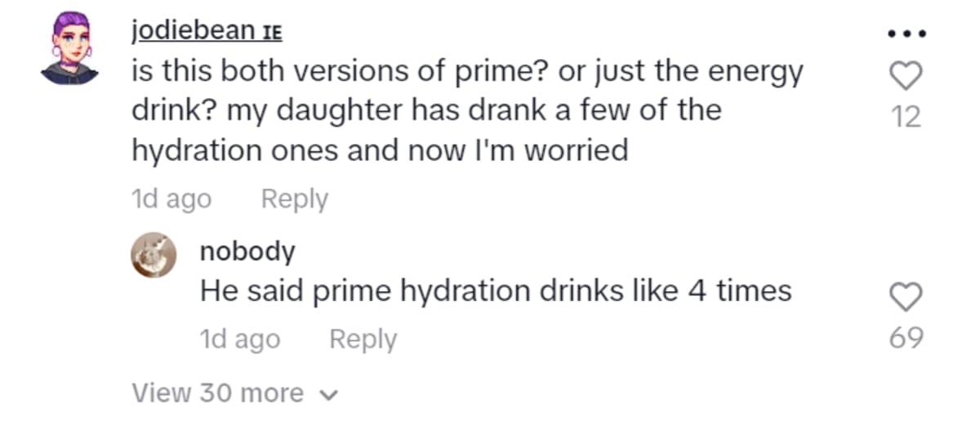Click the chevron next to View 30 more

click(328, 395)
